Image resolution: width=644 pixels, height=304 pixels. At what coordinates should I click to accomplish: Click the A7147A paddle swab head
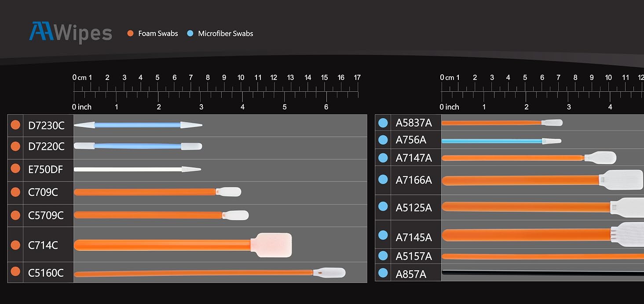click(x=600, y=158)
